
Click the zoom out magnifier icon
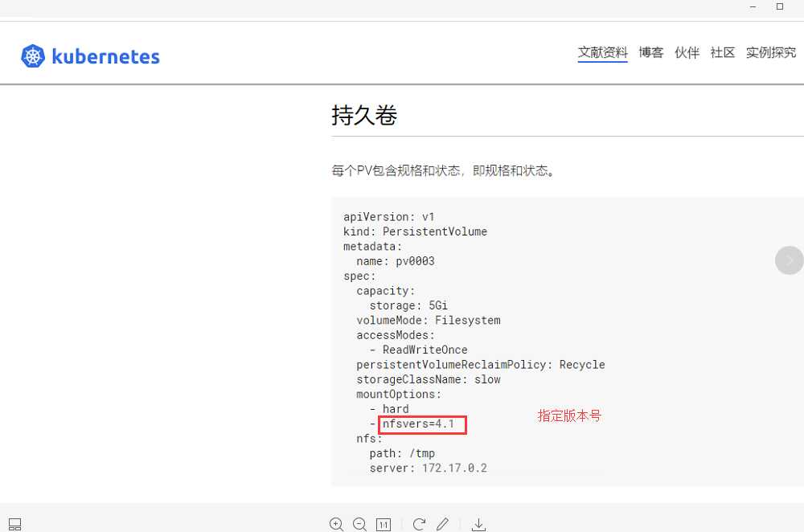pos(360,524)
